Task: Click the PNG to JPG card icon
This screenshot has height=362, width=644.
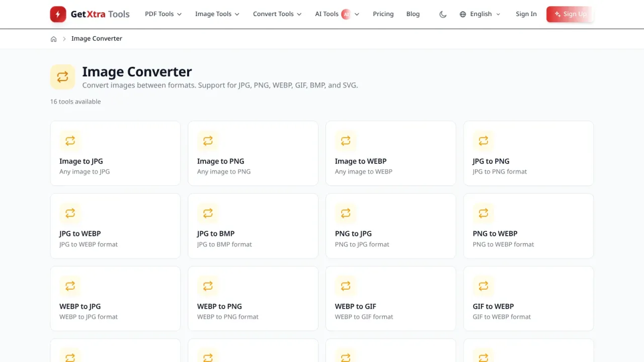Action: coord(346,213)
